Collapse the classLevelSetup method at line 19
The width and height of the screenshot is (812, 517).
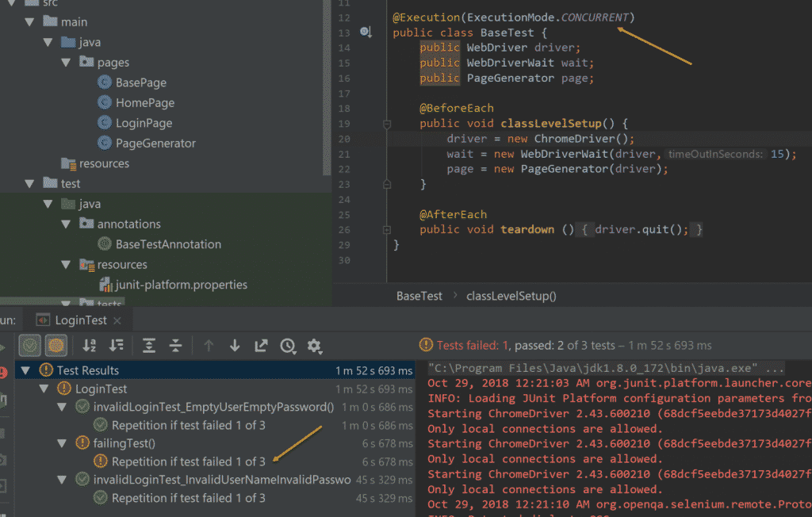(x=386, y=124)
